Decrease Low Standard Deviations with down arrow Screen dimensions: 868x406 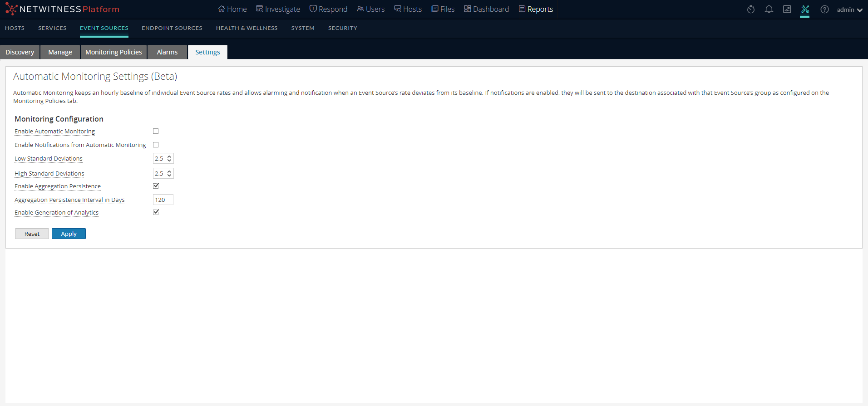pos(169,161)
